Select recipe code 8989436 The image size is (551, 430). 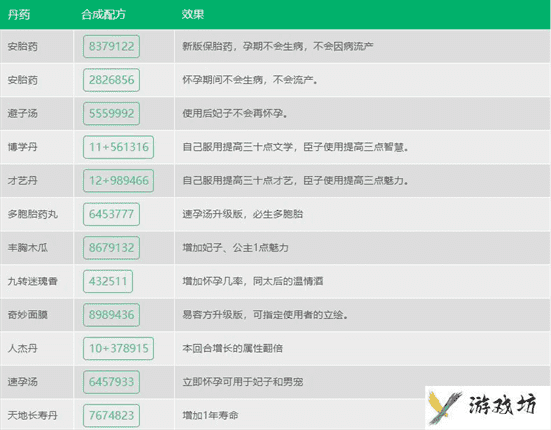click(x=111, y=315)
